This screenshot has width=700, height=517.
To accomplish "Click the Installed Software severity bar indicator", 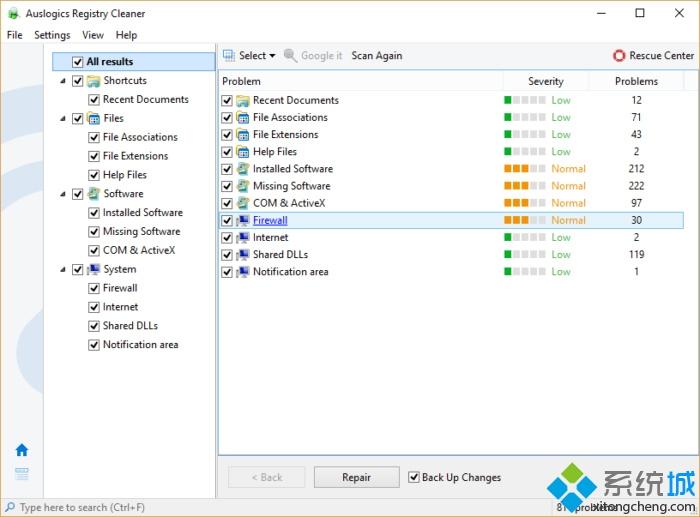I will tap(525, 168).
